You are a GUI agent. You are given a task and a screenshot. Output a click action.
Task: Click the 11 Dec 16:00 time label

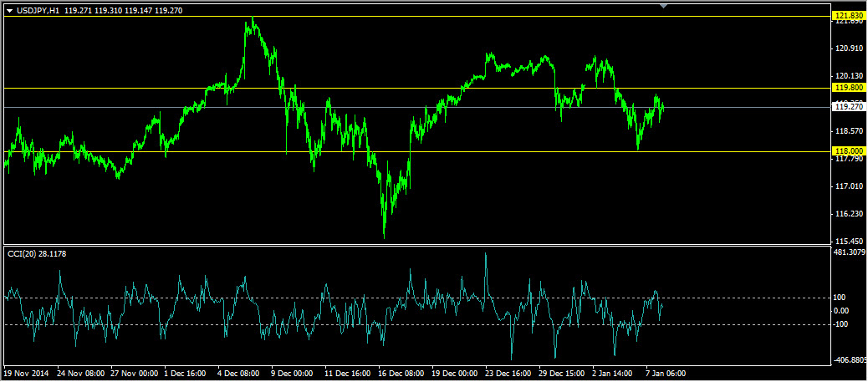[x=348, y=374]
